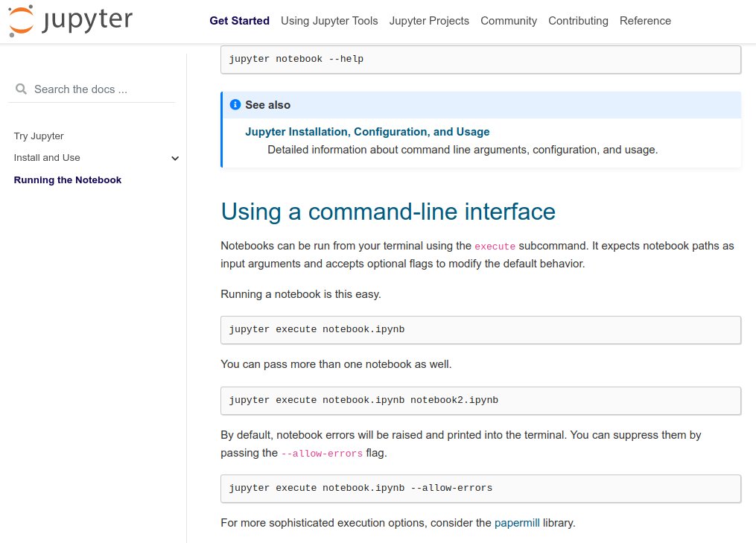
Task: Click the notebook2.ipynb code block
Action: (480, 400)
